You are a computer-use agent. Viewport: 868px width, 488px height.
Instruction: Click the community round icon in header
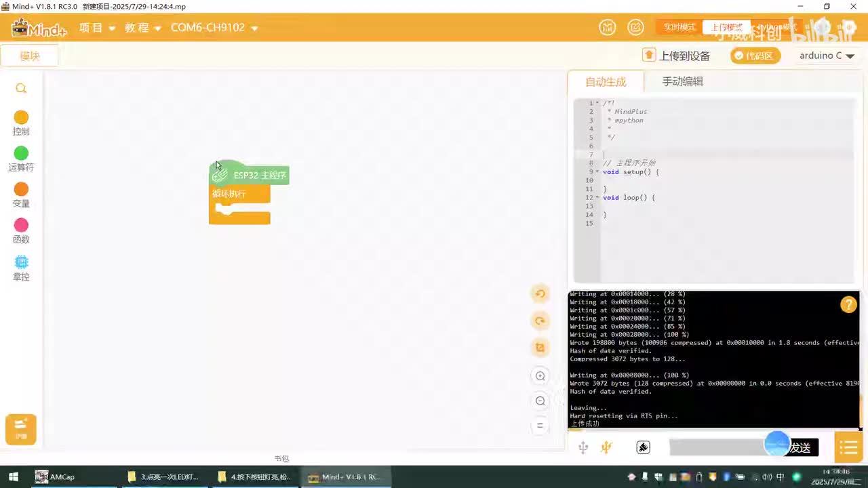click(607, 28)
